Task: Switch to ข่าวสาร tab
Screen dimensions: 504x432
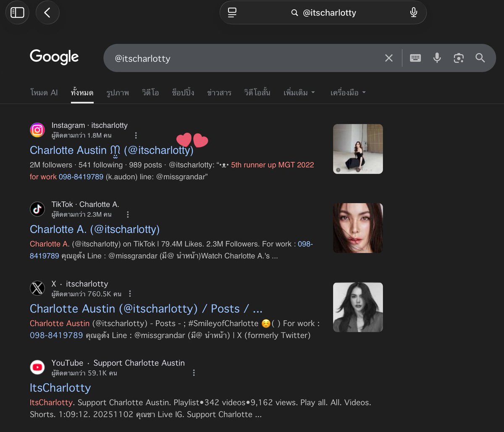Action: pos(219,92)
